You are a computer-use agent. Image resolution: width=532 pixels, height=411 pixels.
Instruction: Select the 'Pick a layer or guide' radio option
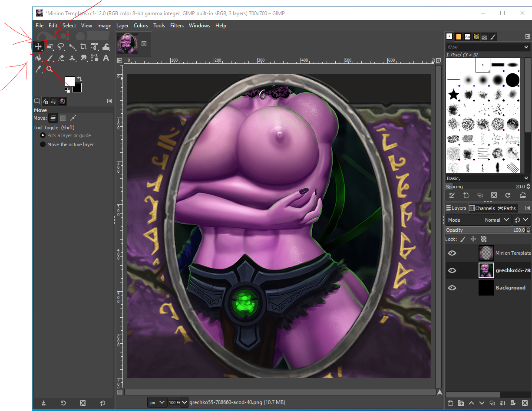point(43,135)
